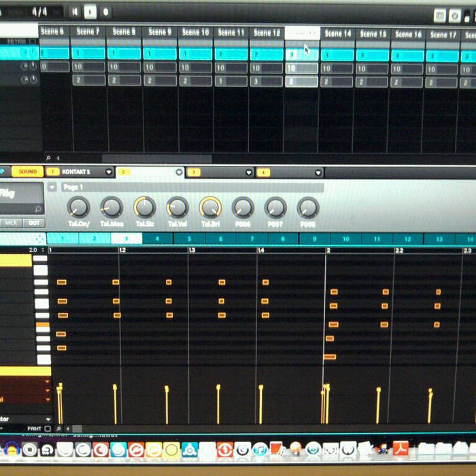Toggle the PAINT checkbox
Screen dimensions: 476x476
point(47,429)
